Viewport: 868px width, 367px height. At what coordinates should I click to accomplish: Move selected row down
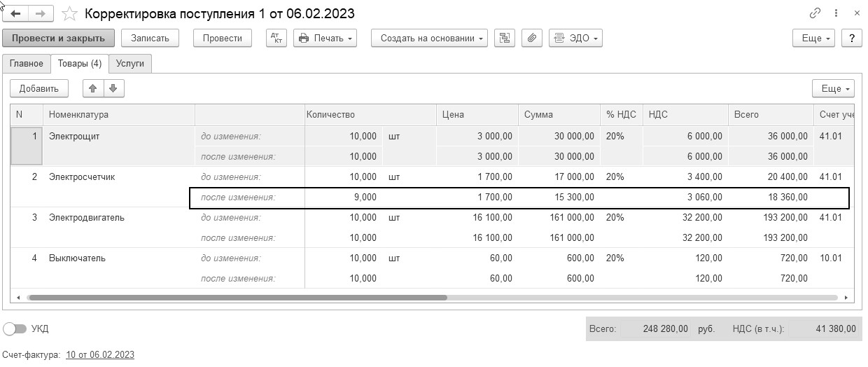(113, 88)
